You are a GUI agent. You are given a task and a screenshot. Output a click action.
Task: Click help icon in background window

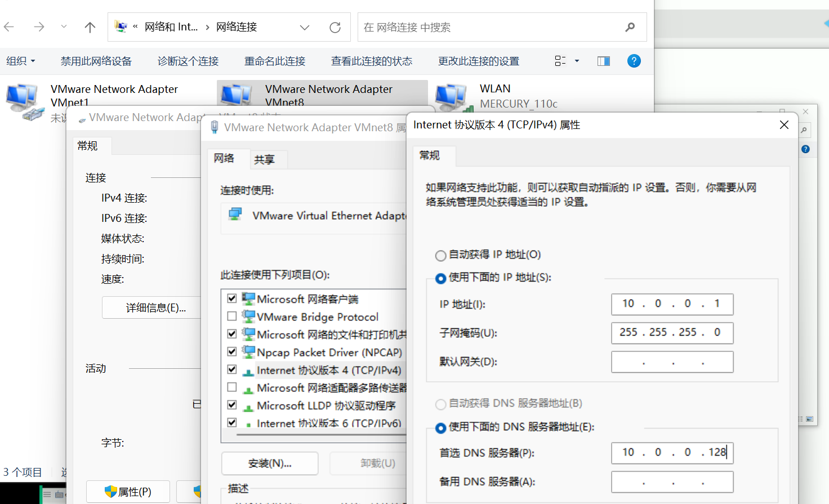coord(805,149)
